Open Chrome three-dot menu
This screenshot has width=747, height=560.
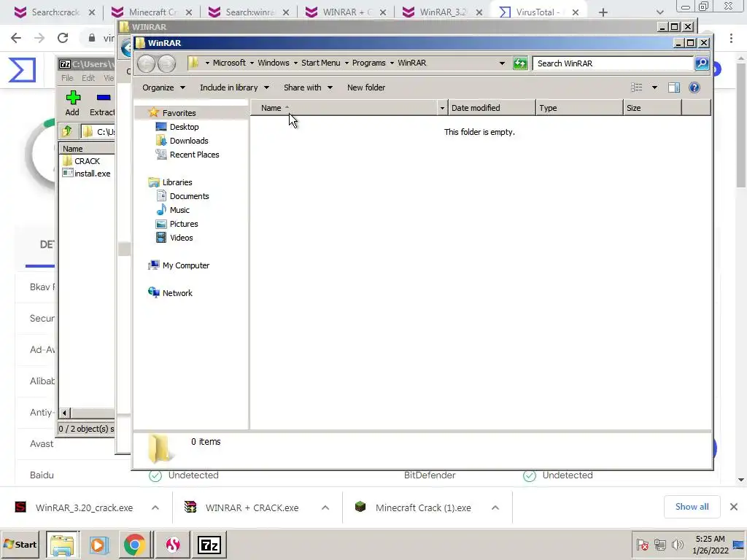(731, 38)
